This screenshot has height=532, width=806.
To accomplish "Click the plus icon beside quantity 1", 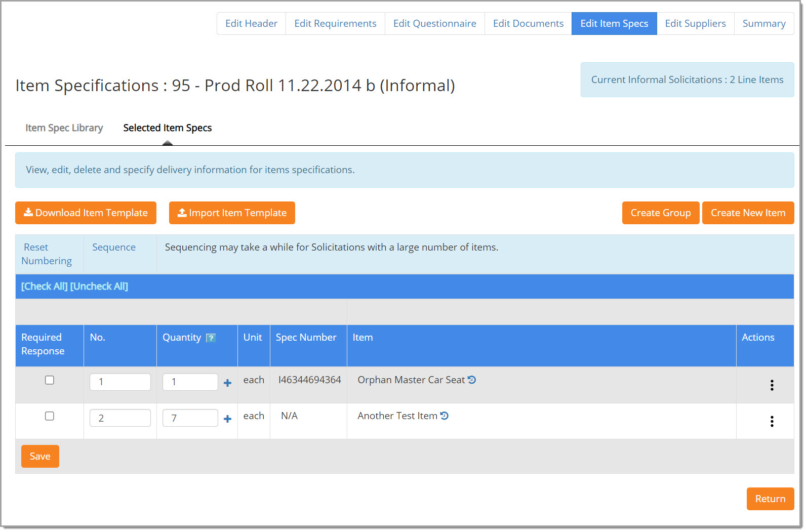I will (x=227, y=383).
